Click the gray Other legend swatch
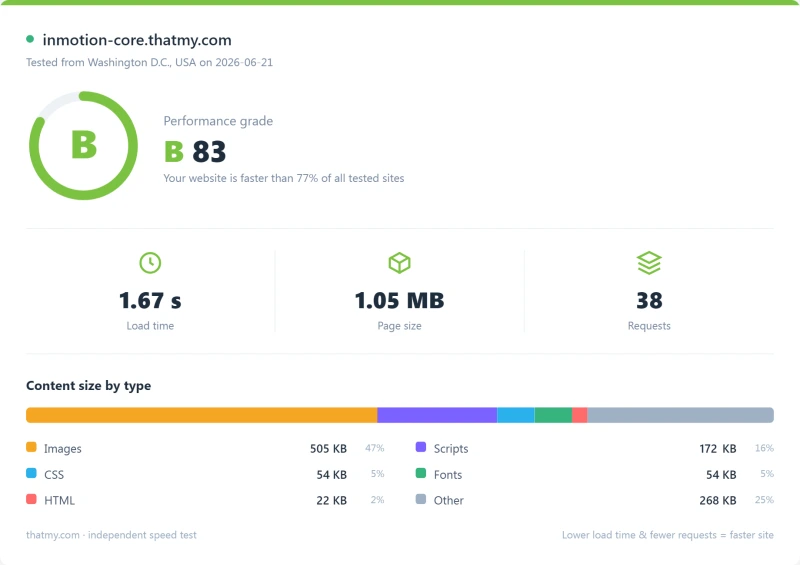The width and height of the screenshot is (800, 565). coord(421,499)
